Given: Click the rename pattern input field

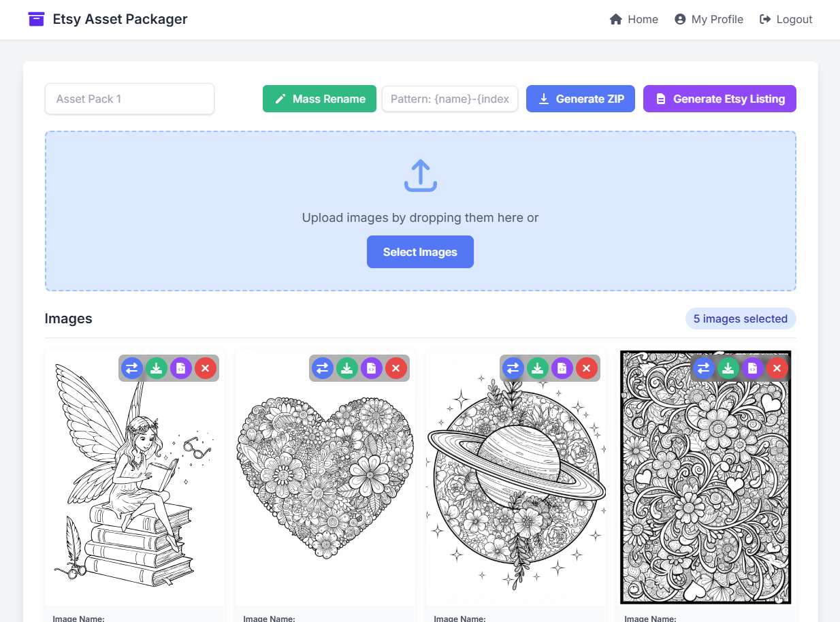Looking at the screenshot, I should point(449,99).
